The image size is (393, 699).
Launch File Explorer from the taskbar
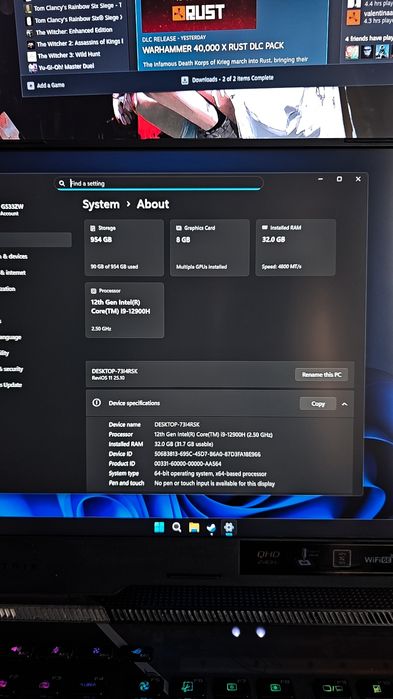tap(194, 528)
